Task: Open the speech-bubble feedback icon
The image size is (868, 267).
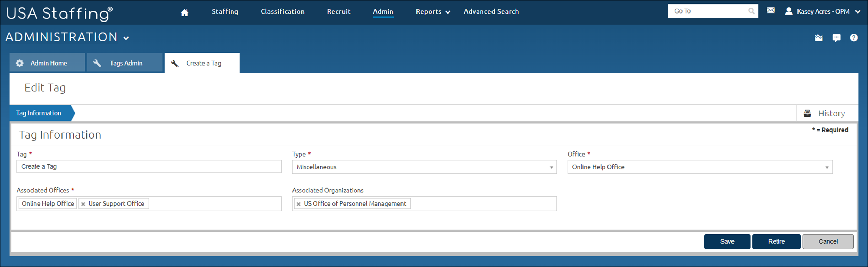Action: (836, 38)
